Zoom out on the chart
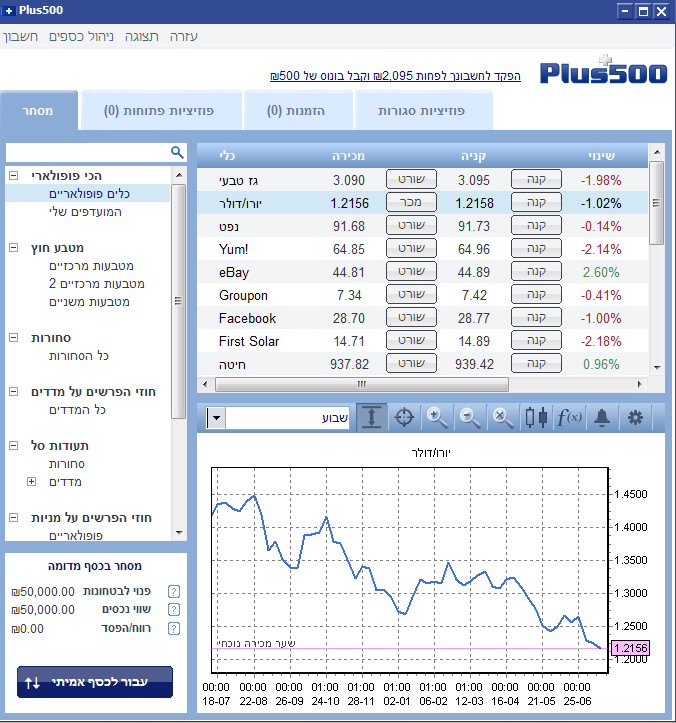 pos(470,418)
